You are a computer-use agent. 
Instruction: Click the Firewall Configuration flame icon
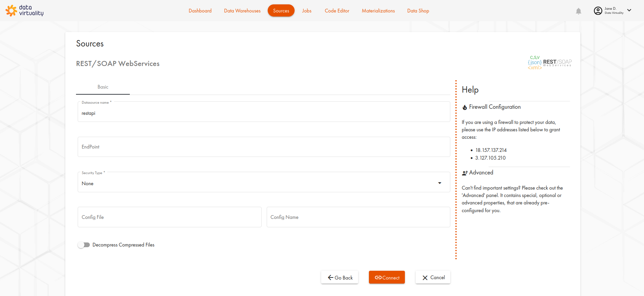464,107
